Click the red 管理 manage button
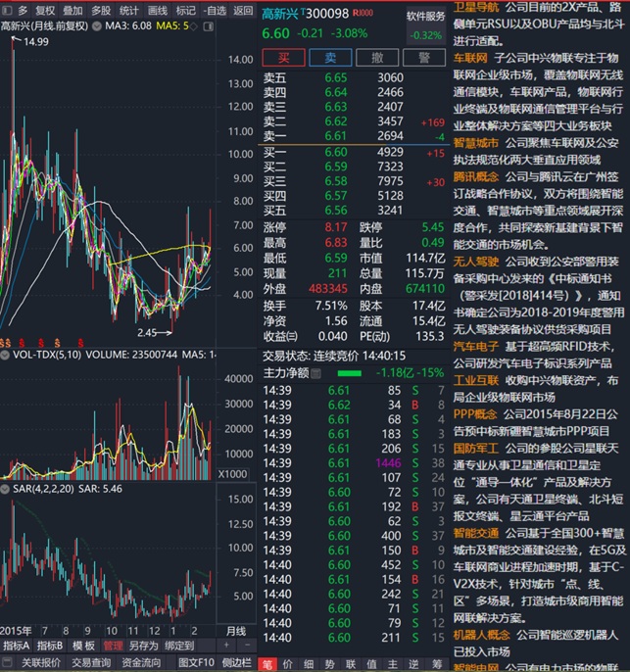630x672 pixels. [x=113, y=646]
